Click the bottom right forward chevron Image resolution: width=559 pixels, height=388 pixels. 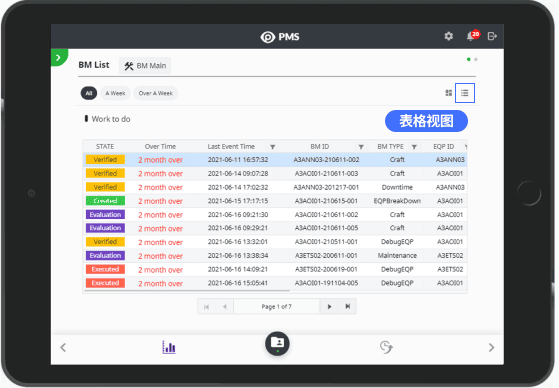(x=491, y=347)
